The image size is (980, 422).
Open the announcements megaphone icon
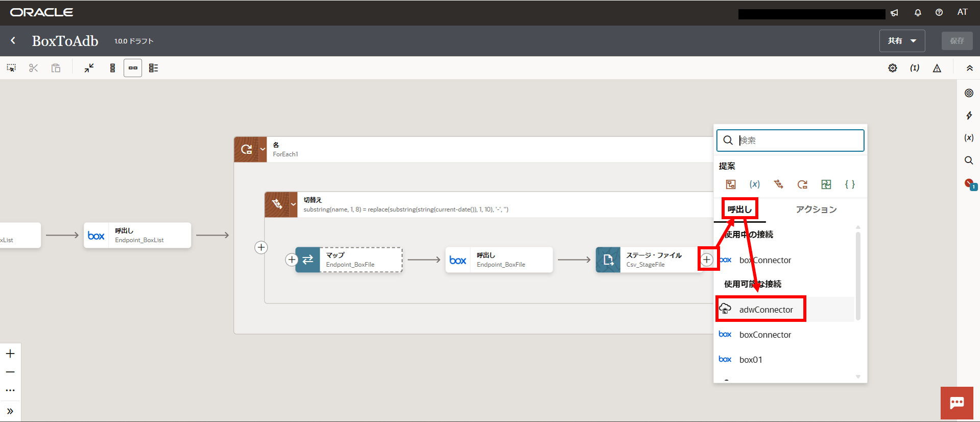pyautogui.click(x=894, y=13)
